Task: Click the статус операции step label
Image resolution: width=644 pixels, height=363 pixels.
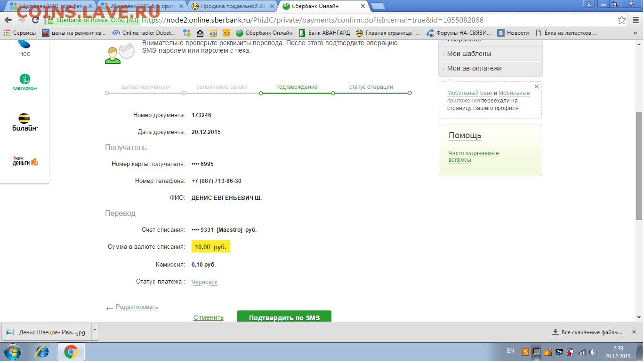Action: tap(371, 87)
